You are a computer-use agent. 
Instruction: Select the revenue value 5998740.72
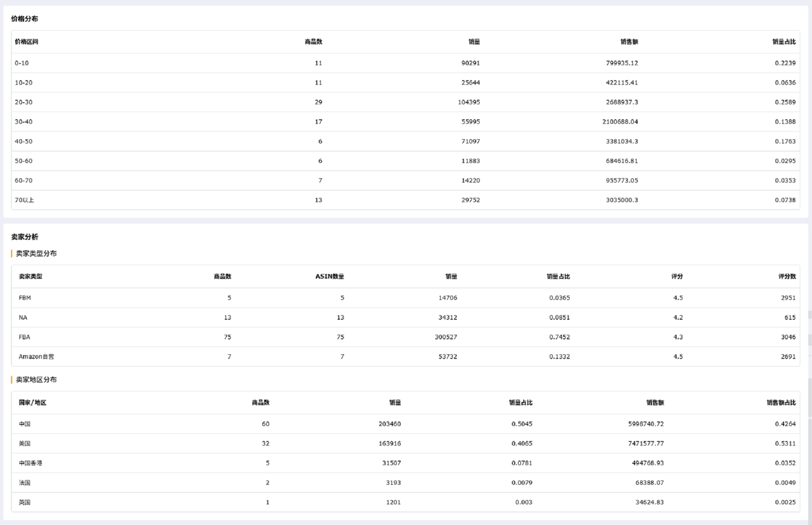pyautogui.click(x=646, y=424)
